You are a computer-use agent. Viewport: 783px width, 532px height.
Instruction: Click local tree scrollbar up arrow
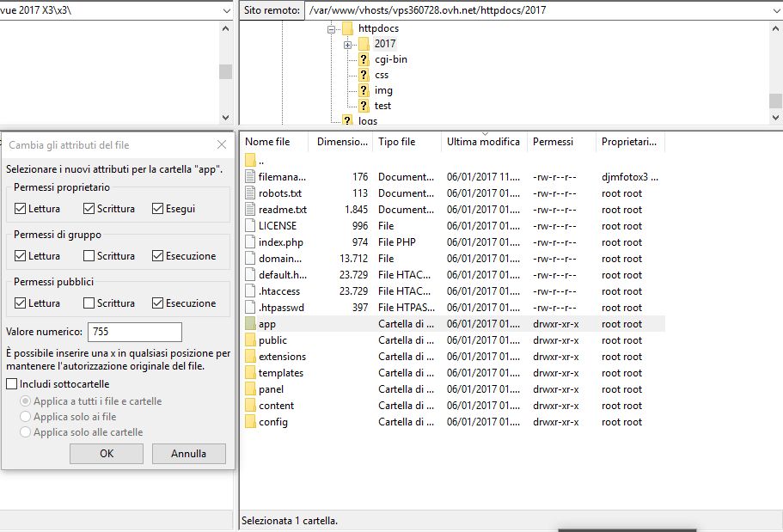click(x=226, y=28)
